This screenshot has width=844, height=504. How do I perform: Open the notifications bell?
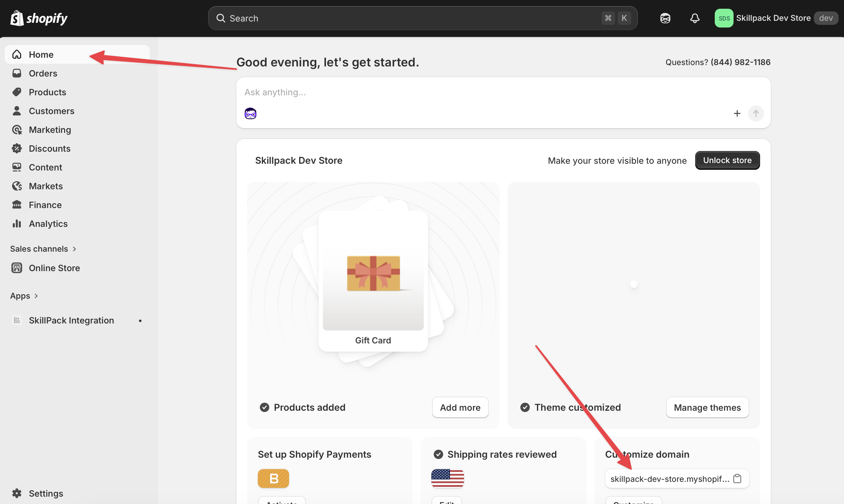coord(695,18)
